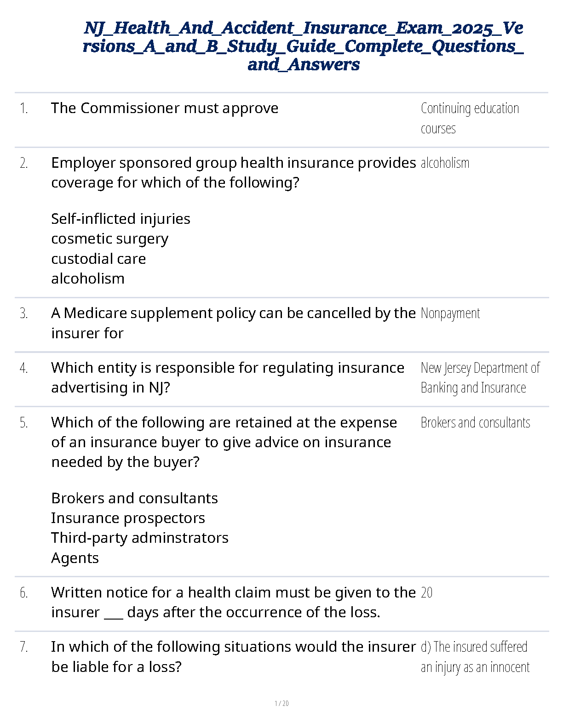Click the "1 / 20" page indicator
Viewport: 563px width, 728px height.
pos(281,703)
